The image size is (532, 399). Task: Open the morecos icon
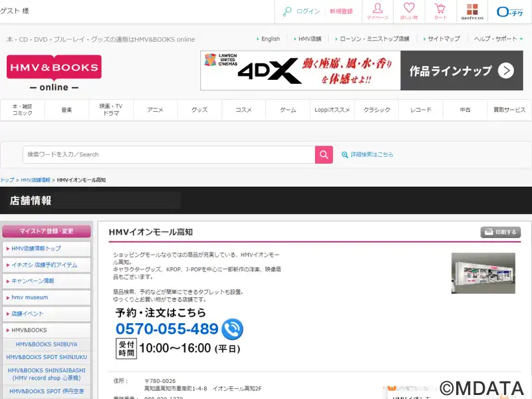pos(472,11)
